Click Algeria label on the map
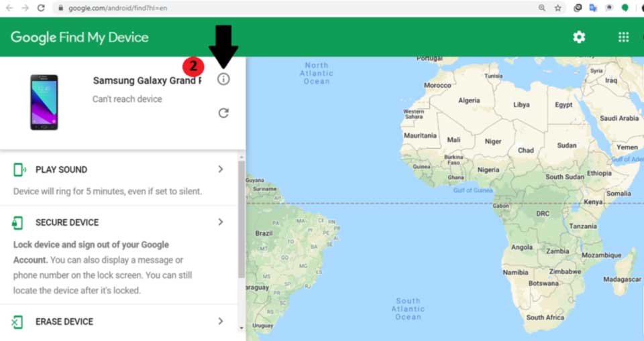The width and height of the screenshot is (644, 341). click(x=469, y=100)
